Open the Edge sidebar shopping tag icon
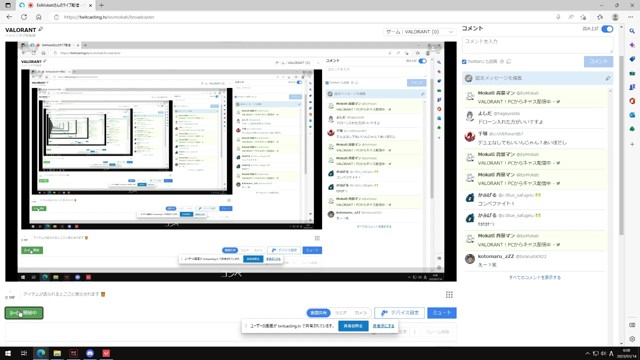640x360 pixels. [x=632, y=59]
